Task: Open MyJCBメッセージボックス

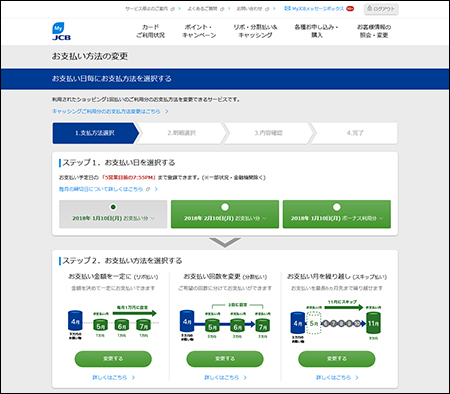Action: tap(319, 9)
